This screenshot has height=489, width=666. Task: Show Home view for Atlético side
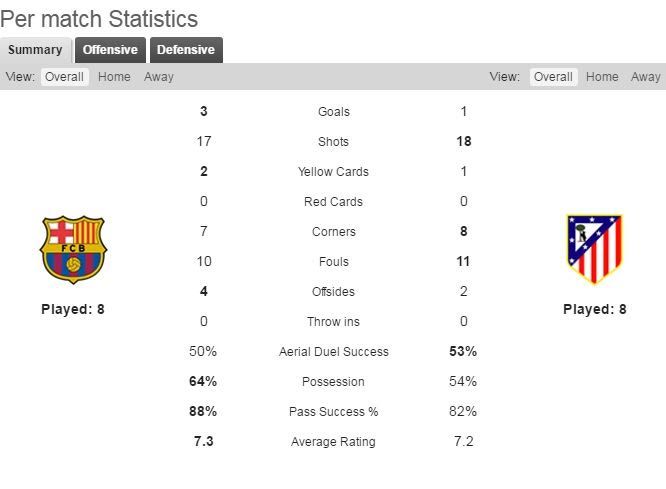[602, 77]
